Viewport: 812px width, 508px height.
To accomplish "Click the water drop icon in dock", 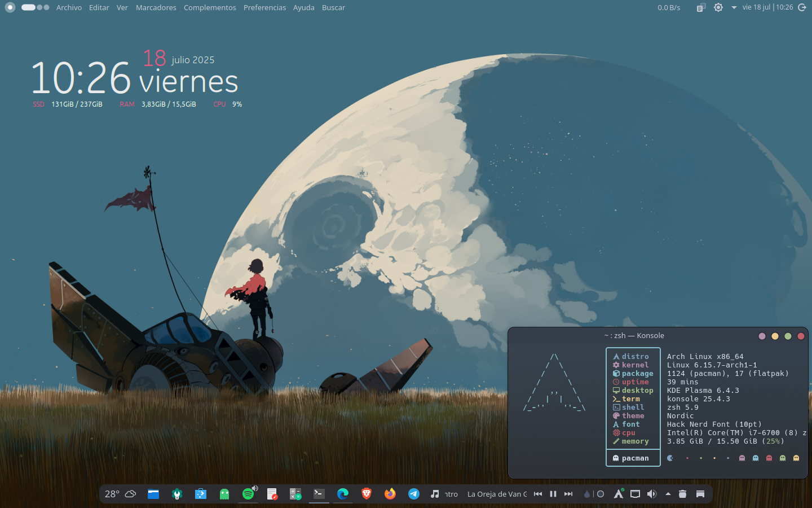I will [587, 494].
